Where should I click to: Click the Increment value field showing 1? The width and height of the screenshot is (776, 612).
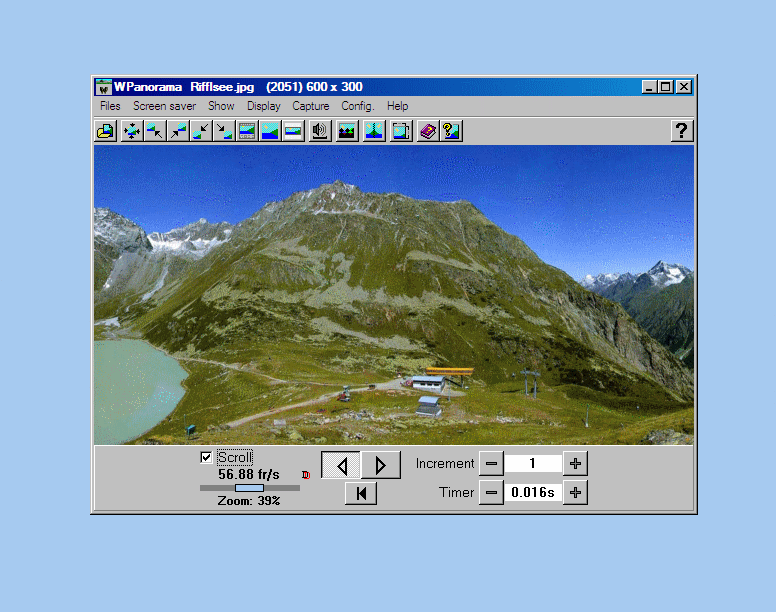pyautogui.click(x=533, y=464)
